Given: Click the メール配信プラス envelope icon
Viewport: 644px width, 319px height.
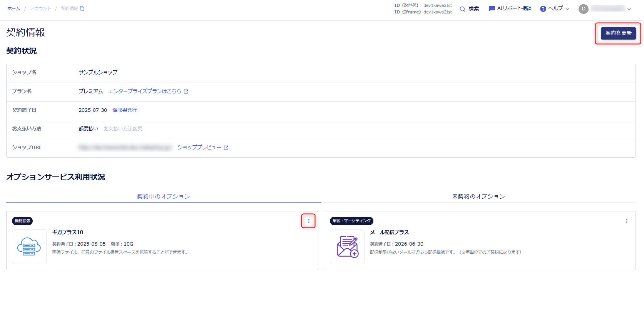Looking at the screenshot, I should coord(347,247).
